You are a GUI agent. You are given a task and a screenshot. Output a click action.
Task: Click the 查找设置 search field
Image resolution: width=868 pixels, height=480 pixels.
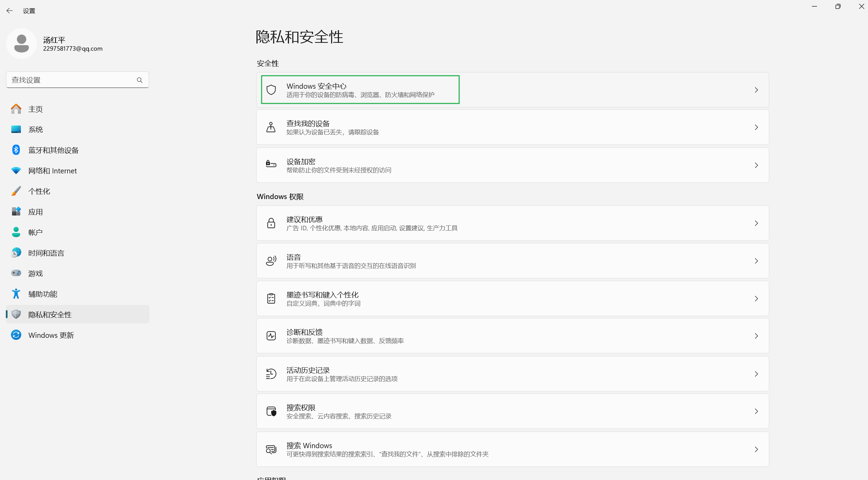coord(77,80)
